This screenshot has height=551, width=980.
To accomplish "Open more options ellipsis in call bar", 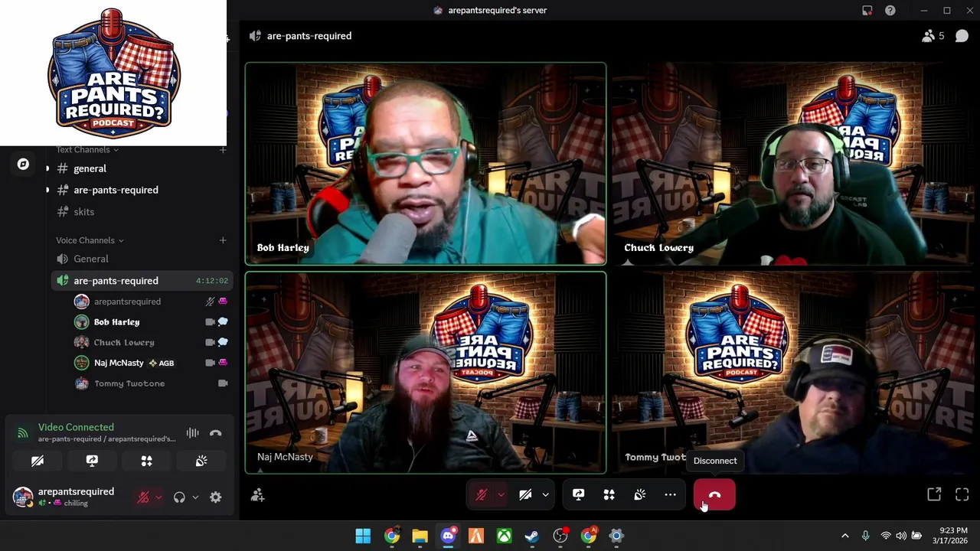I will pos(670,495).
